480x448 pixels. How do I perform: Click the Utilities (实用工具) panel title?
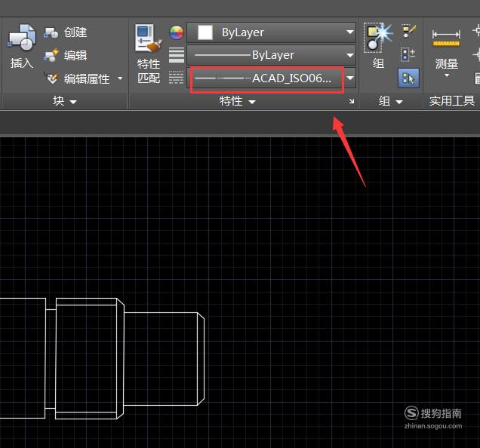click(452, 100)
